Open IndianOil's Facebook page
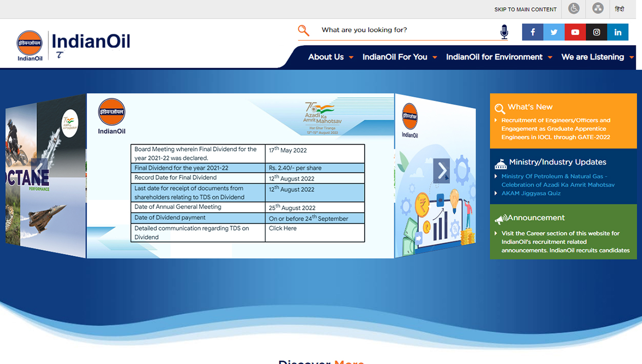This screenshot has height=364, width=642. click(533, 32)
